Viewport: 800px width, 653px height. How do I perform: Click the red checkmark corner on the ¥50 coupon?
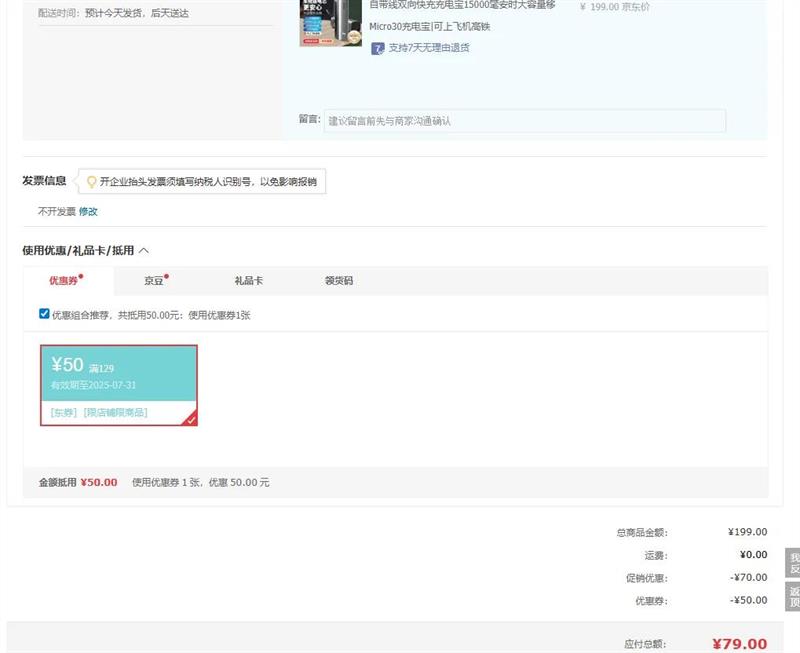coord(190,419)
